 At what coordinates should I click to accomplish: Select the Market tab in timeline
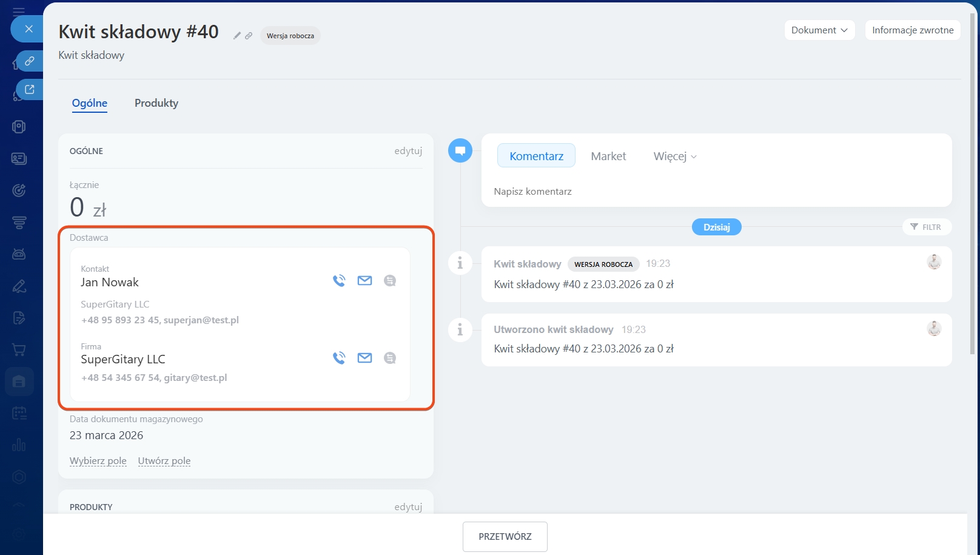pyautogui.click(x=608, y=156)
